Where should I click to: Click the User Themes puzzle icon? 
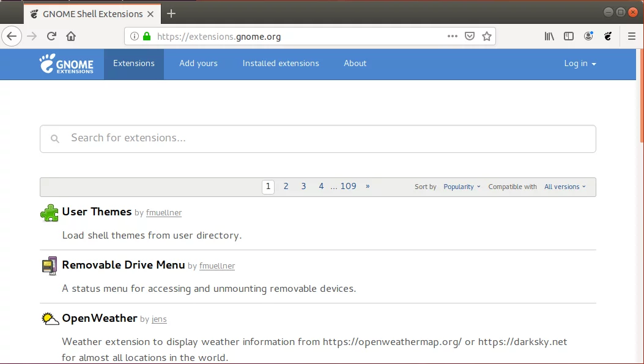click(50, 213)
